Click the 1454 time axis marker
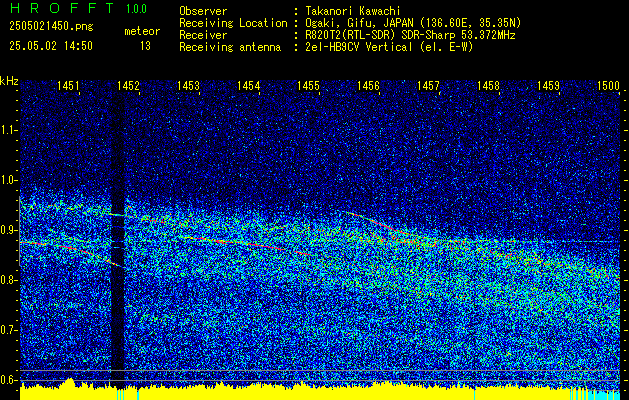629x400 pixels. coord(248,85)
